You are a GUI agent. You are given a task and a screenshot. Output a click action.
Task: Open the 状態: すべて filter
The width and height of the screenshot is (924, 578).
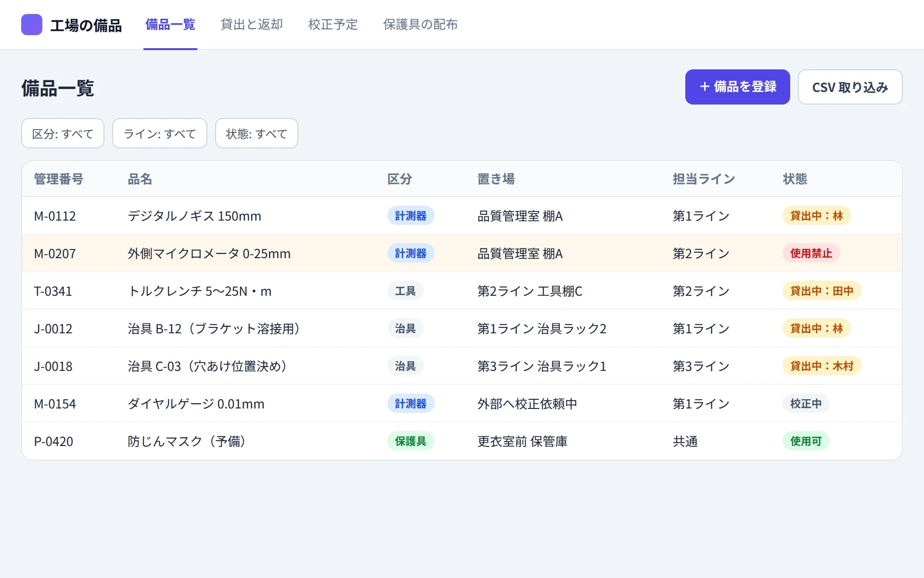tap(257, 133)
